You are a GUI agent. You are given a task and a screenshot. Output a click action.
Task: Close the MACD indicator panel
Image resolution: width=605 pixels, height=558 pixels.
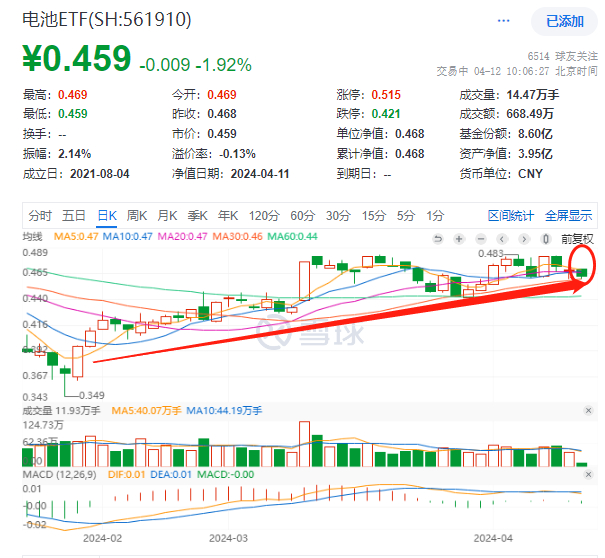[588, 474]
